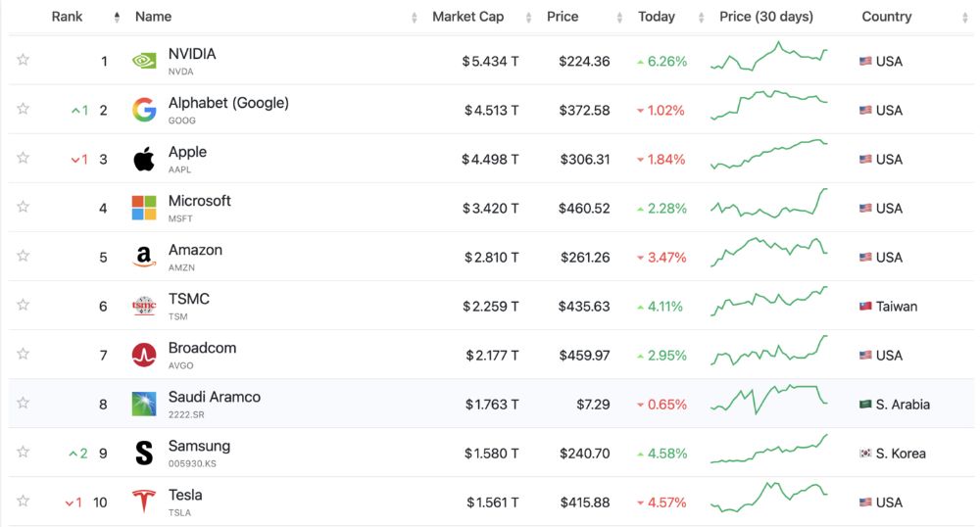Open the Microsoft company link
980x527 pixels.
(x=199, y=201)
